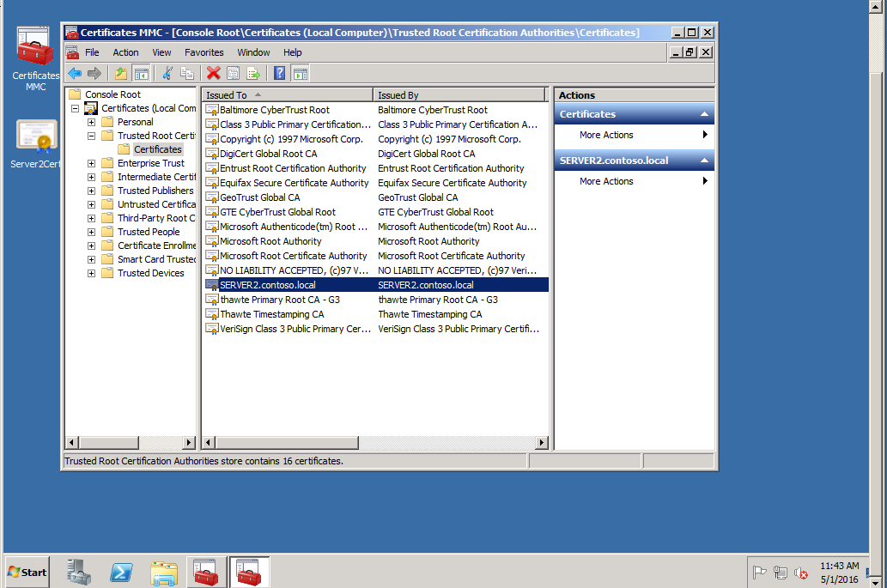887x588 pixels.
Task: Expand the Enterprise Trust node
Action: point(91,163)
